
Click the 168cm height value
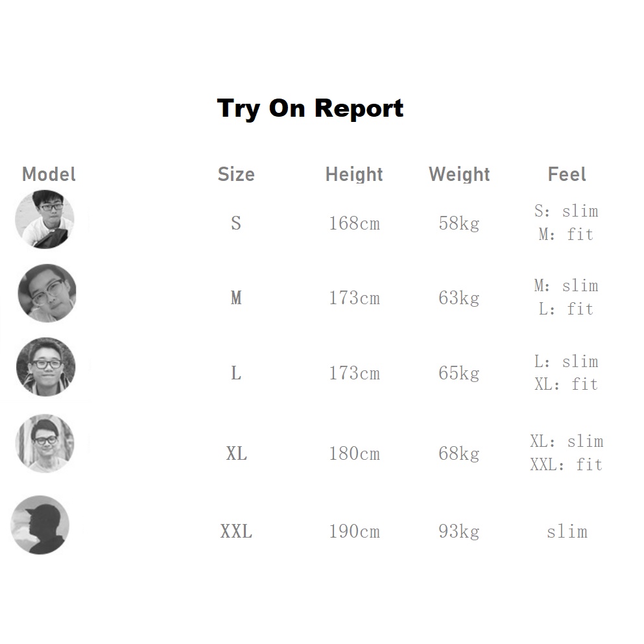click(x=354, y=224)
